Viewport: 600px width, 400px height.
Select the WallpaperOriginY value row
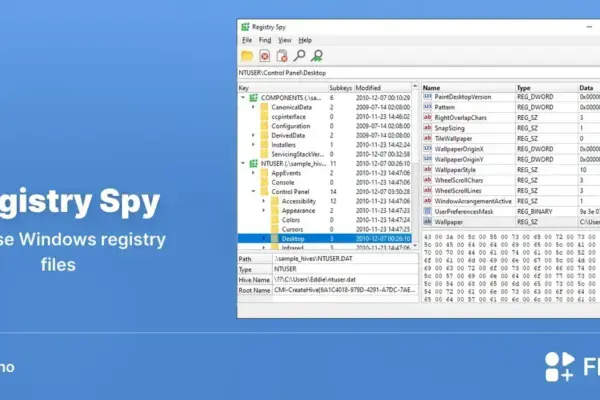click(511, 159)
